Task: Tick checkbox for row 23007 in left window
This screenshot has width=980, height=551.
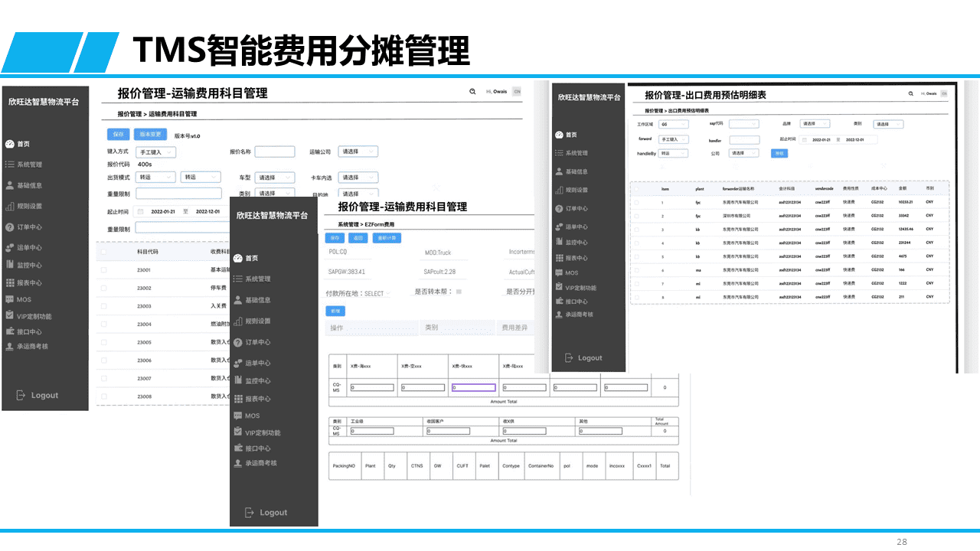Action: [103, 379]
